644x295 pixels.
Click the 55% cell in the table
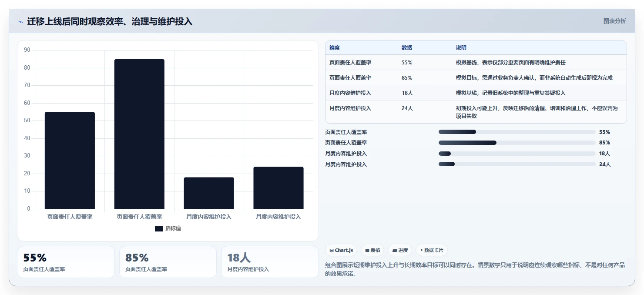point(407,63)
